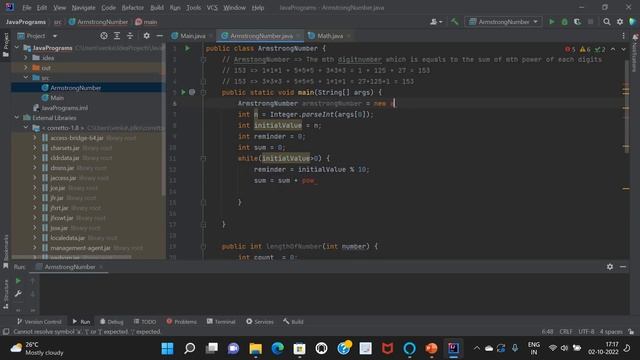This screenshot has width=640, height=360.
Task: Click the run gutter arrow beside the main method
Action: pyautogui.click(x=183, y=92)
